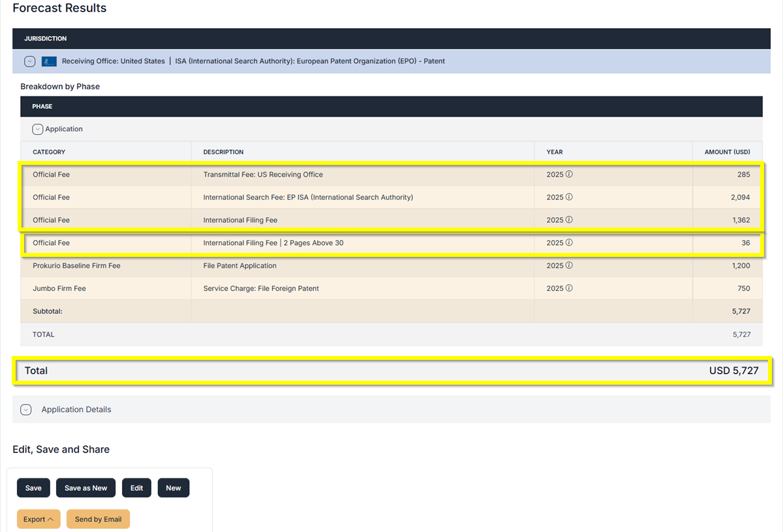Click Send by Email button
The width and height of the screenshot is (783, 532).
[x=98, y=519]
